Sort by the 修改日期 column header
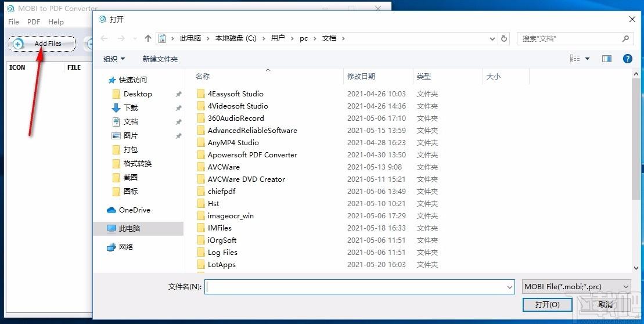 361,76
